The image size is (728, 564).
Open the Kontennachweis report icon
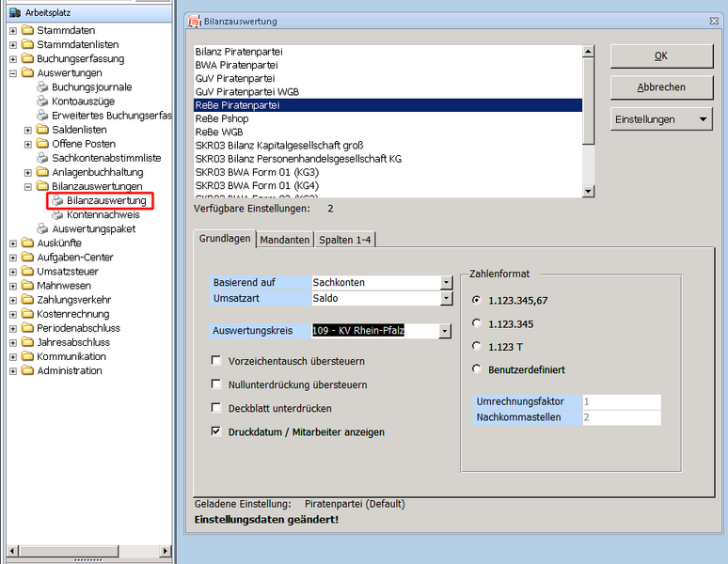[x=57, y=215]
